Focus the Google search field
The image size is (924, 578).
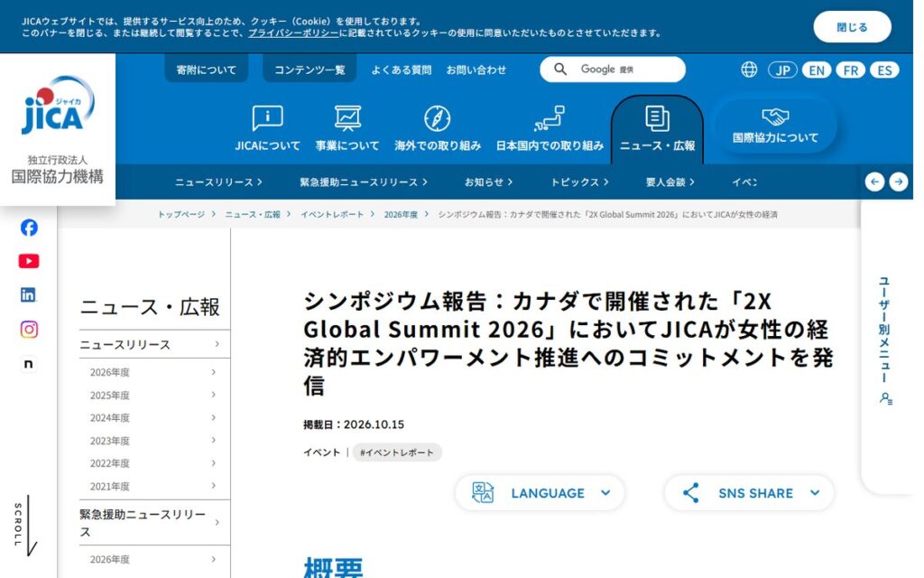point(613,70)
